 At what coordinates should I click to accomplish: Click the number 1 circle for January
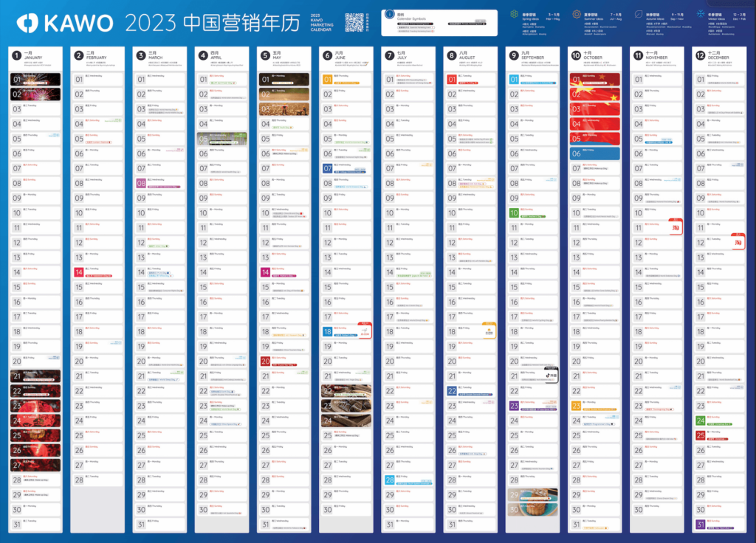click(x=16, y=56)
